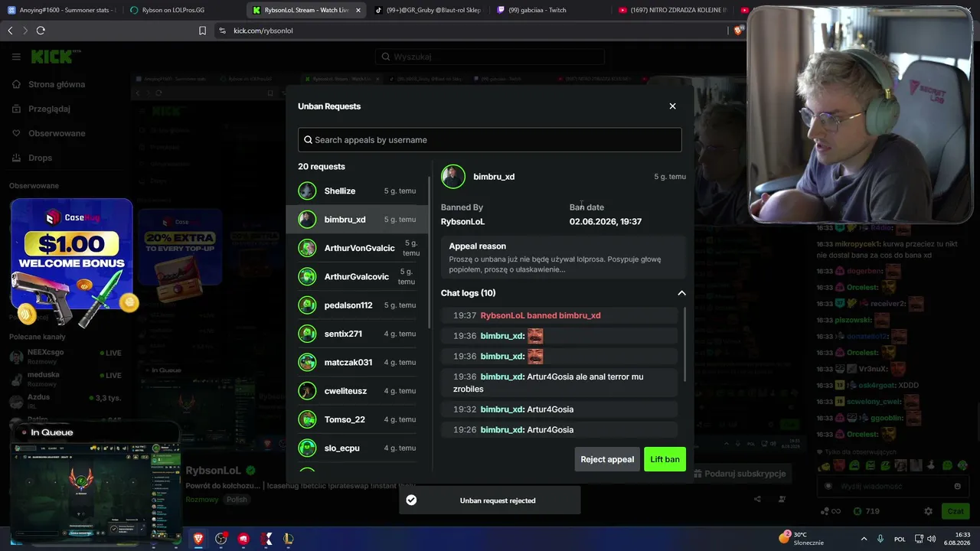Open the emote picker in chat input

coord(957,486)
